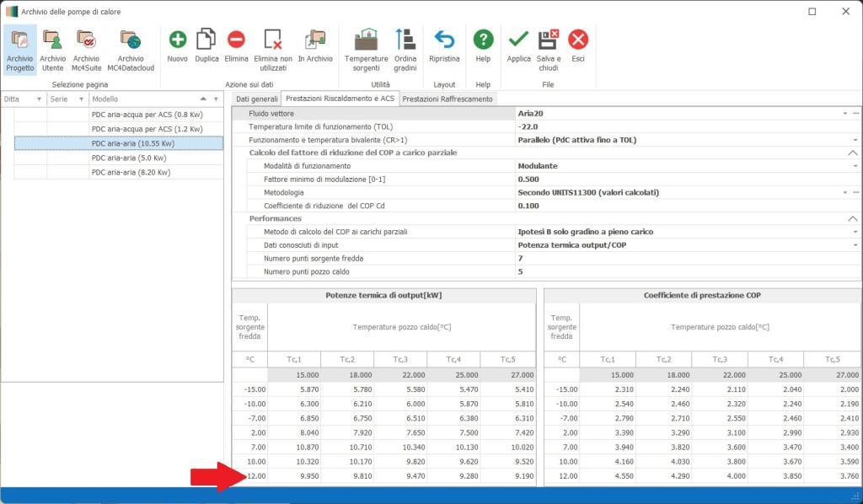Open the Modello column filter
863x504 pixels.
(217, 99)
